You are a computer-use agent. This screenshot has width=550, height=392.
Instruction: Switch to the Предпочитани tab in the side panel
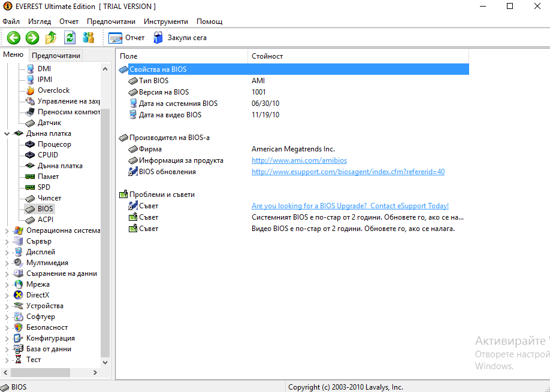(56, 55)
